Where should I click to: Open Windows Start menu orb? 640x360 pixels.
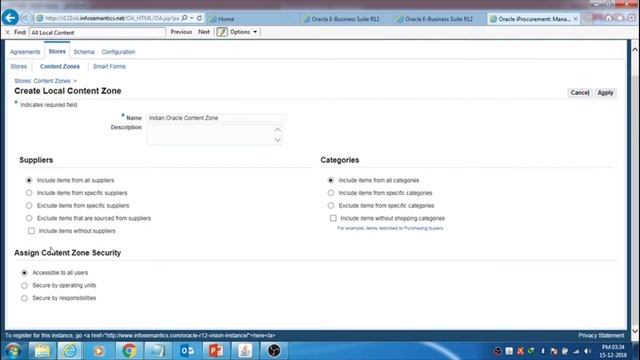click(x=13, y=351)
